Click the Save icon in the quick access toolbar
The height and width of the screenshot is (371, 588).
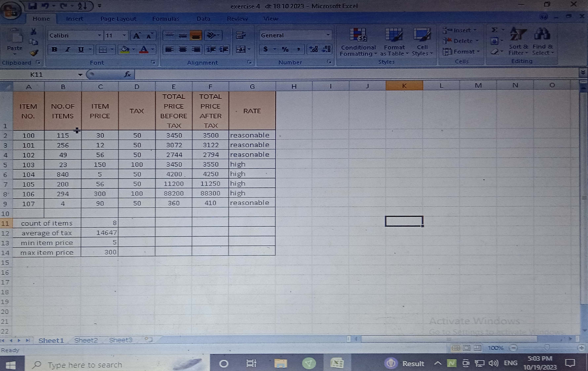click(33, 6)
